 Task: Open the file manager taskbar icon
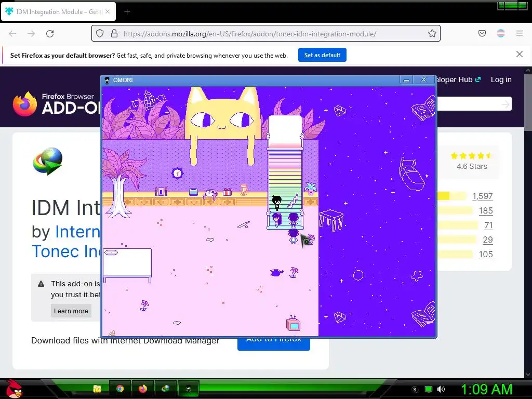click(97, 389)
